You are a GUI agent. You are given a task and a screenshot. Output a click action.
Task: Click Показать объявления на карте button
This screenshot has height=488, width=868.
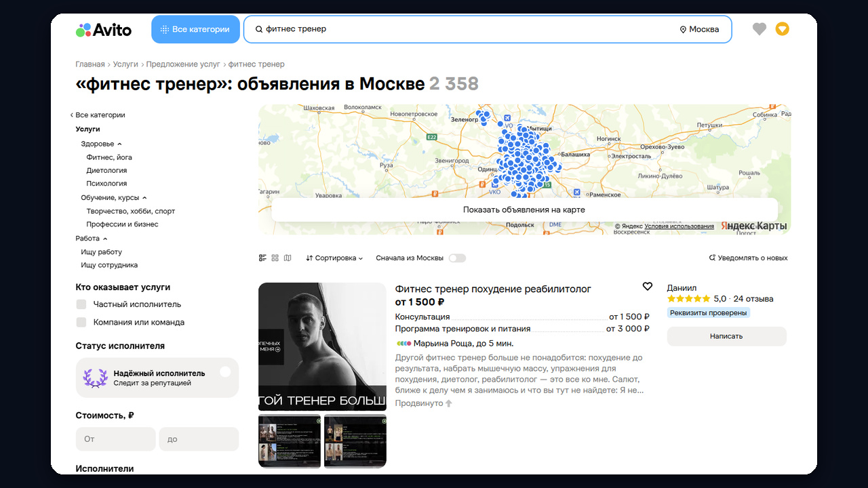[x=524, y=210]
